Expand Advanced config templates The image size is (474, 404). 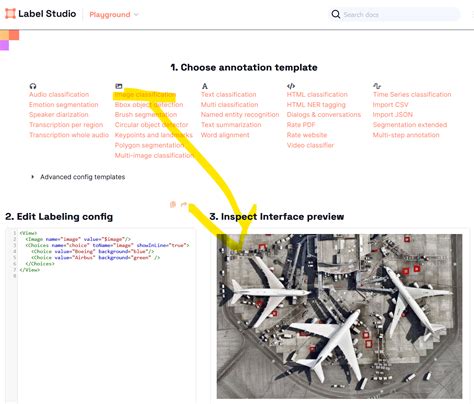(78, 177)
